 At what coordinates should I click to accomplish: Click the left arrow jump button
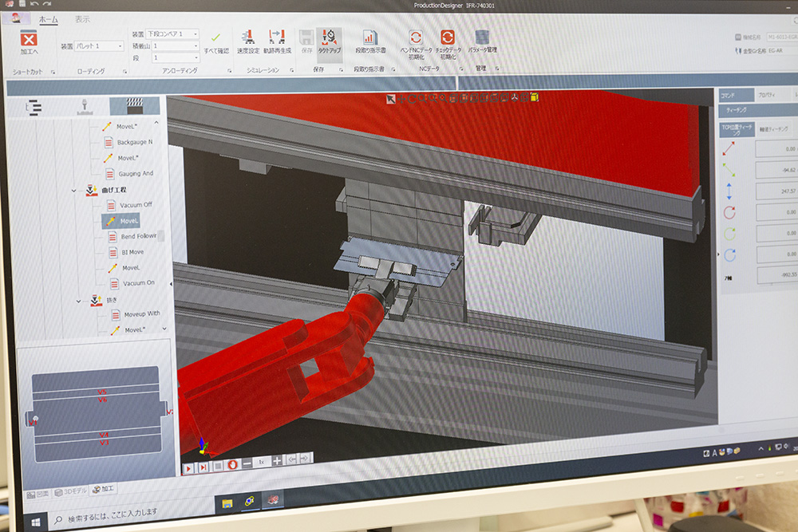(291, 459)
